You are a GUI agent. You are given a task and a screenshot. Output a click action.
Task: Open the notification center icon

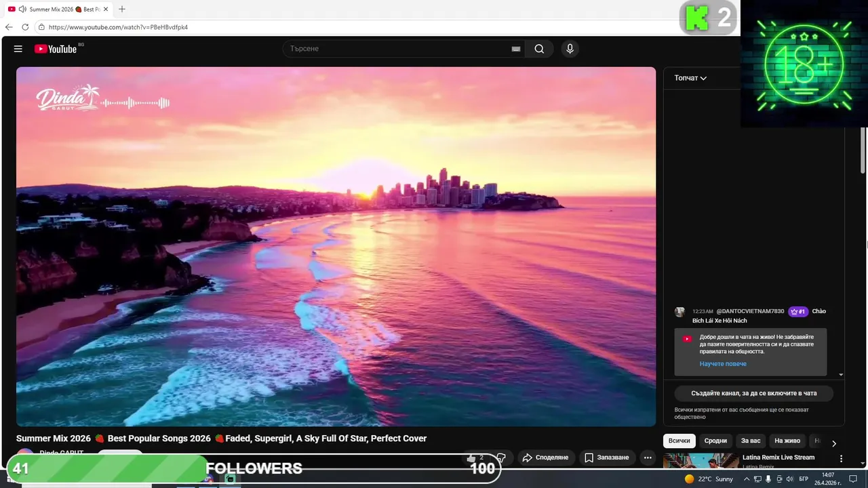pyautogui.click(x=853, y=479)
